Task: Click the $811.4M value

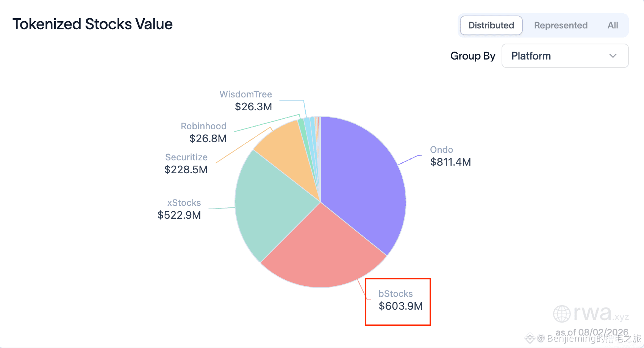Action: pos(450,162)
